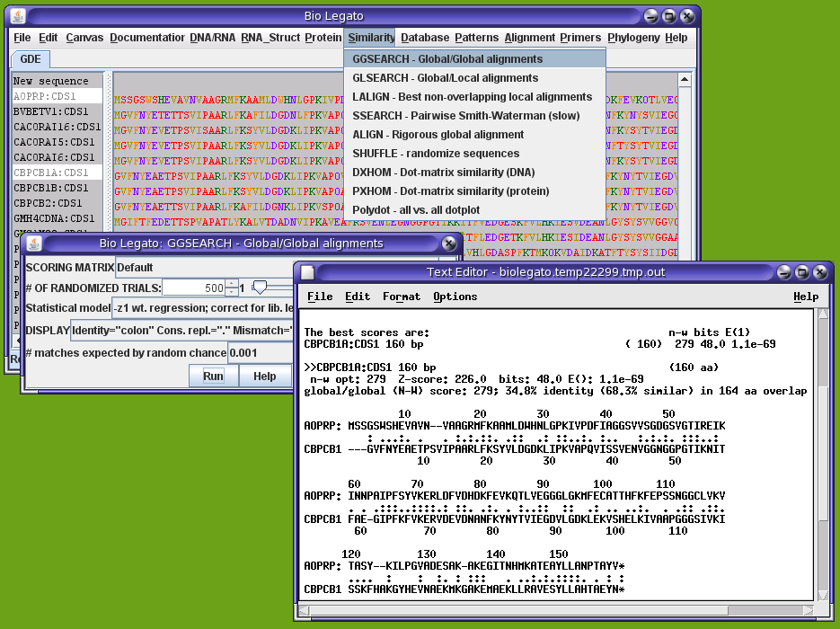Open the File menu in Bio Legato
This screenshot has width=840, height=629.
tap(22, 38)
